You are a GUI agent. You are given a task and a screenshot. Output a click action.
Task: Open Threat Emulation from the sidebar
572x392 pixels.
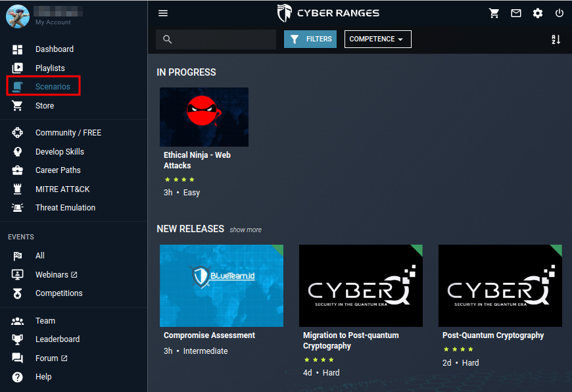[x=65, y=207]
